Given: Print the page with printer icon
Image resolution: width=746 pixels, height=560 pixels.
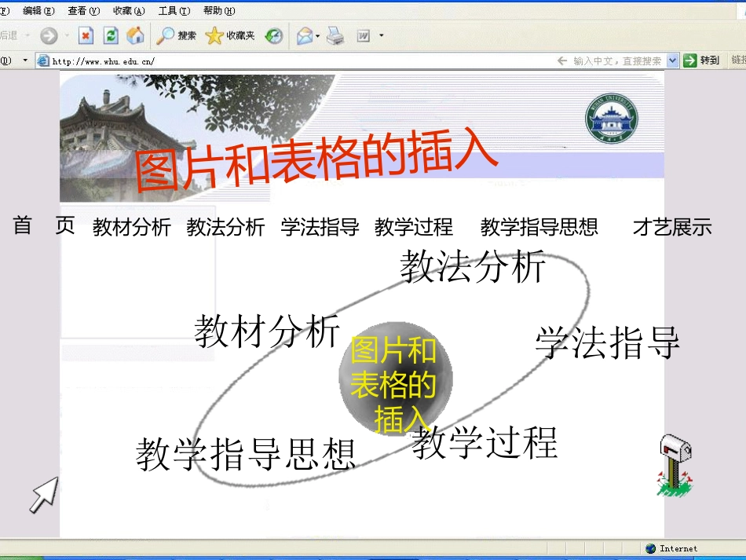Looking at the screenshot, I should coord(335,35).
